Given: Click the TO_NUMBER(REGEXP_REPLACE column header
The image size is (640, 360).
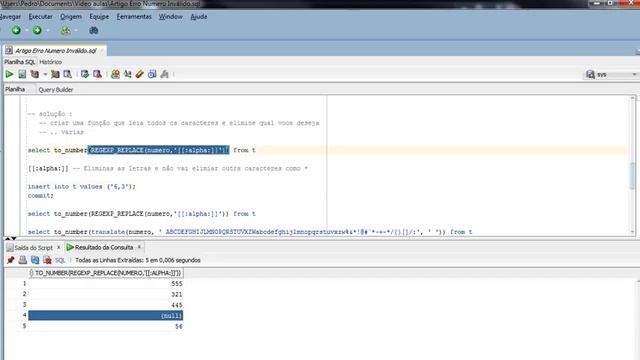Looking at the screenshot, I should coord(106,273).
